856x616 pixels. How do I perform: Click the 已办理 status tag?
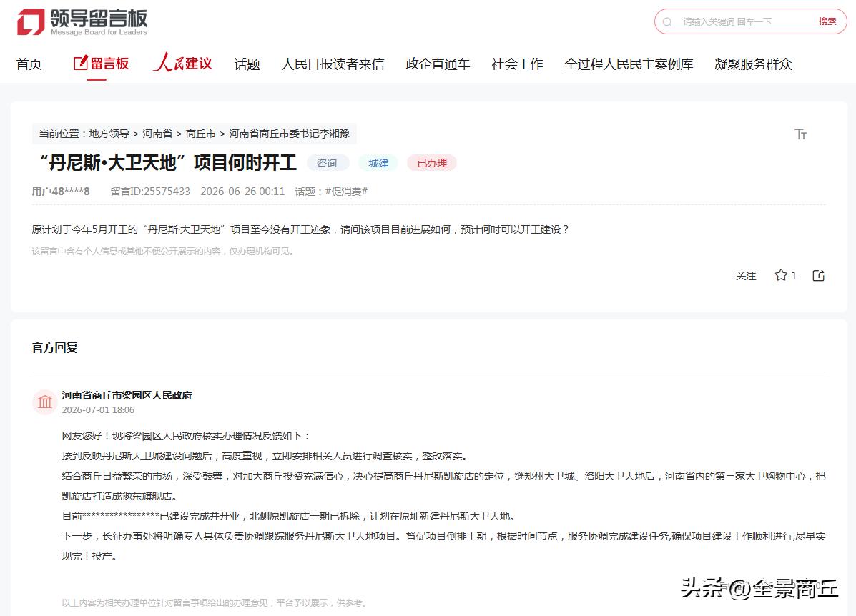[x=432, y=163]
